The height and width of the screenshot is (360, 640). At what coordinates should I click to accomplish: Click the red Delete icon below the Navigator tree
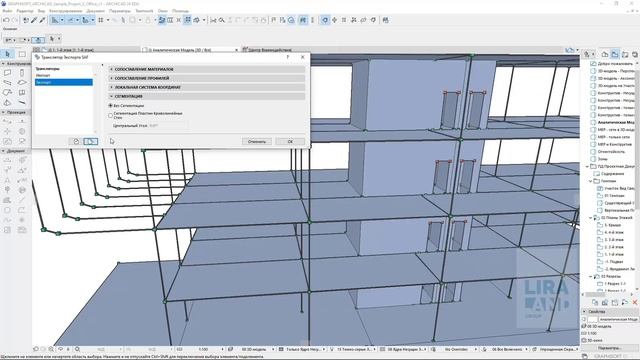tap(635, 302)
